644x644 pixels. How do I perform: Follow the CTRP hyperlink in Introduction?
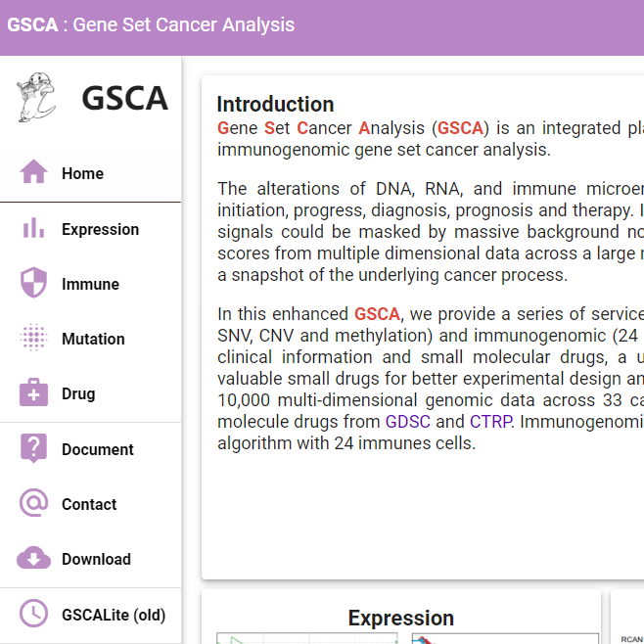[490, 422]
